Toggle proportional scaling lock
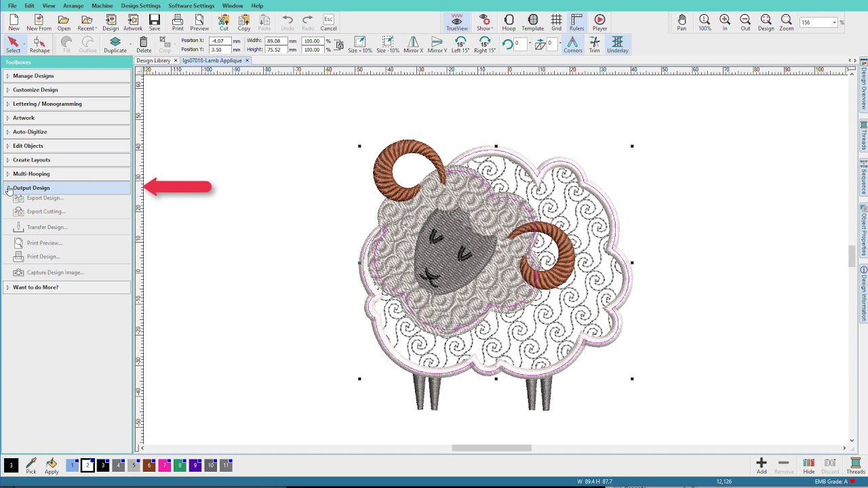Viewport: 868px width, 488px height. click(339, 45)
